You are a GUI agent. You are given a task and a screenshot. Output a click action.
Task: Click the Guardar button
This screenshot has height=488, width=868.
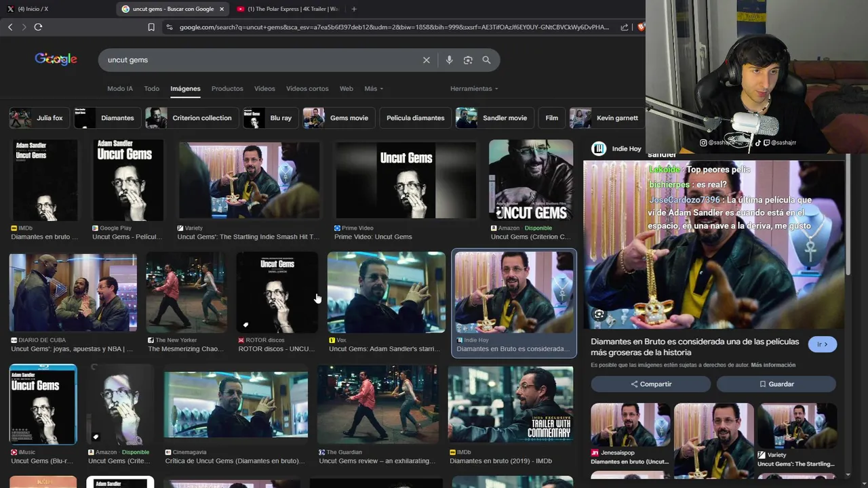[x=776, y=384]
